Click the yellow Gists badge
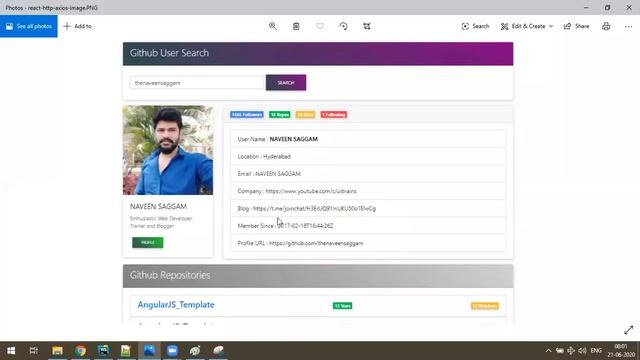640x360 pixels. [x=305, y=115]
